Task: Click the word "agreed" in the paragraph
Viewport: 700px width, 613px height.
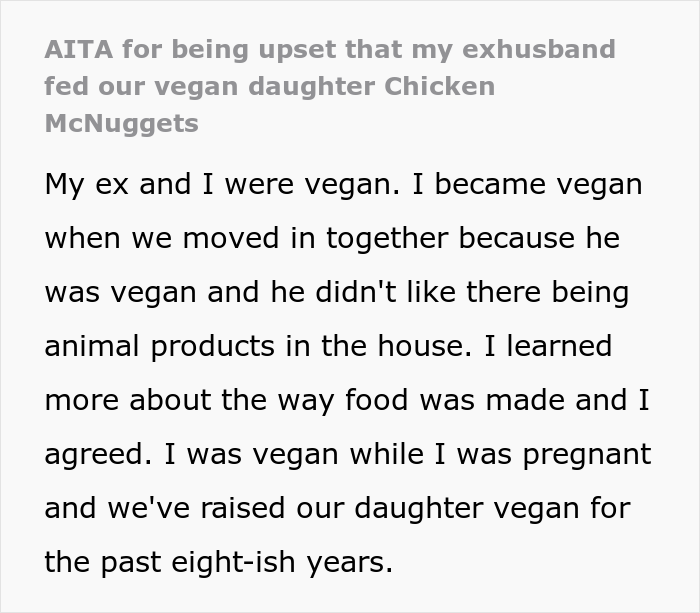Action: pyautogui.click(x=97, y=455)
